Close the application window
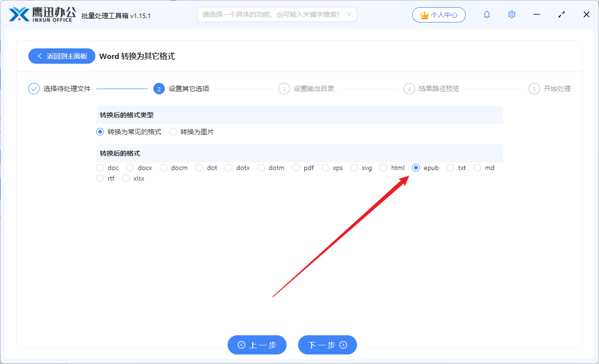The width and height of the screenshot is (599, 364). 587,14
